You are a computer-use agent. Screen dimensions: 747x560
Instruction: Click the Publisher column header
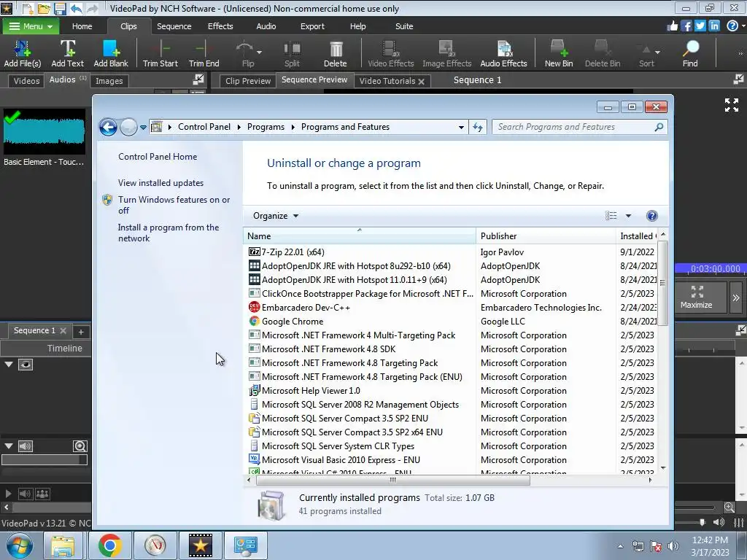click(x=546, y=236)
